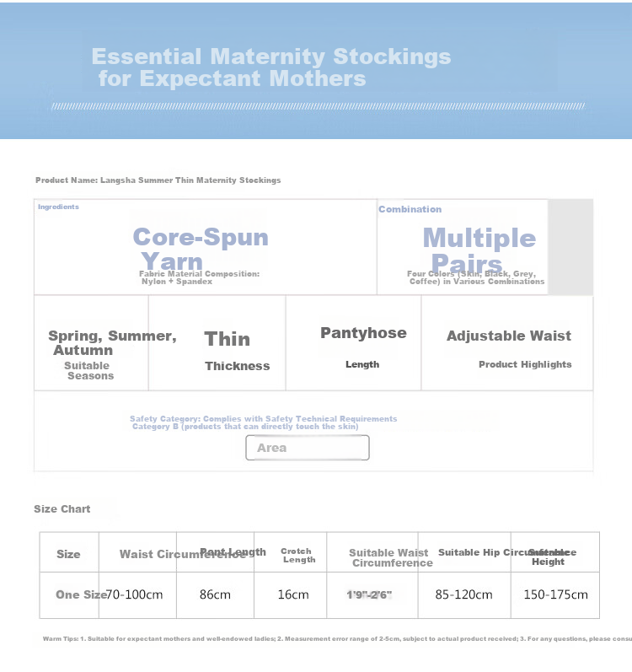Click the 150-175cm height value
Image resolution: width=632 pixels, height=672 pixels.
coord(556,594)
